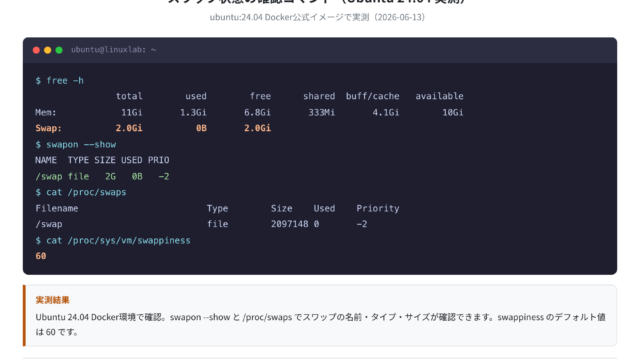
Task: Click the yellow minimize dot in terminal header
Action: [48, 50]
